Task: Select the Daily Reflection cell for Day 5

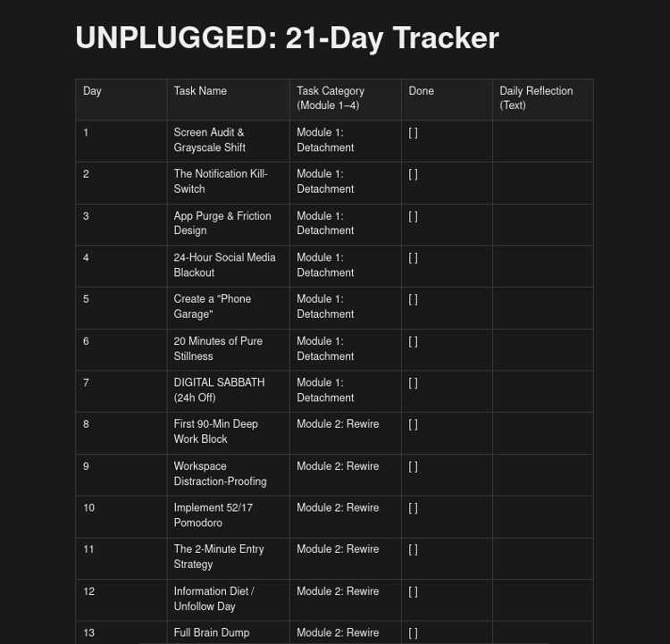Action: (x=542, y=307)
